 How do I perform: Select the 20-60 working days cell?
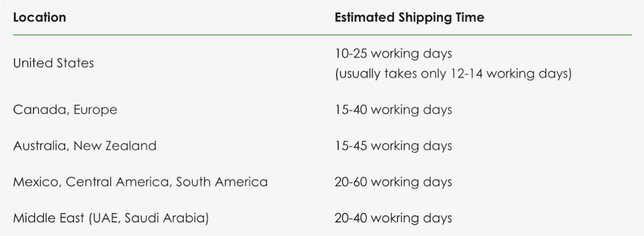(x=393, y=182)
